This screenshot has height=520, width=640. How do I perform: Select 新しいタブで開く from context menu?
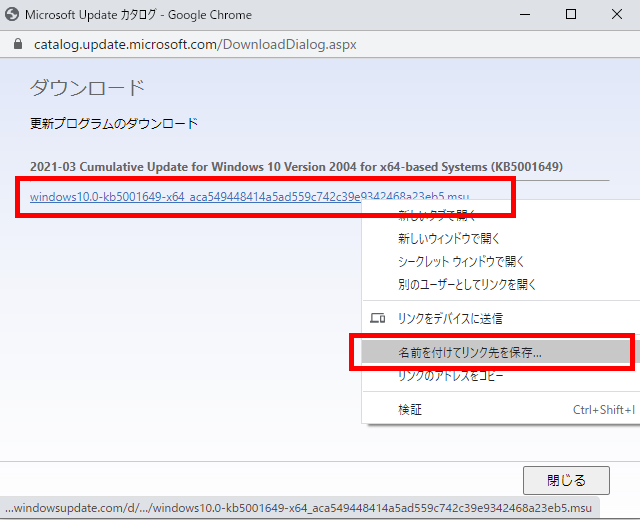438,216
